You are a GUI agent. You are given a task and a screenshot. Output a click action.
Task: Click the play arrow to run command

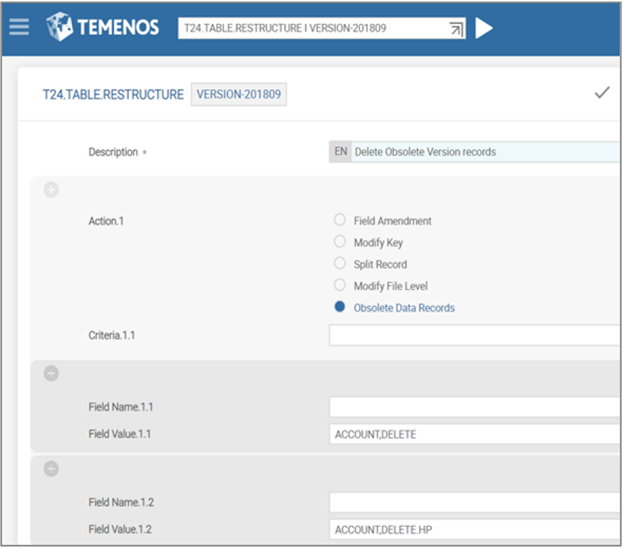pyautogui.click(x=484, y=28)
